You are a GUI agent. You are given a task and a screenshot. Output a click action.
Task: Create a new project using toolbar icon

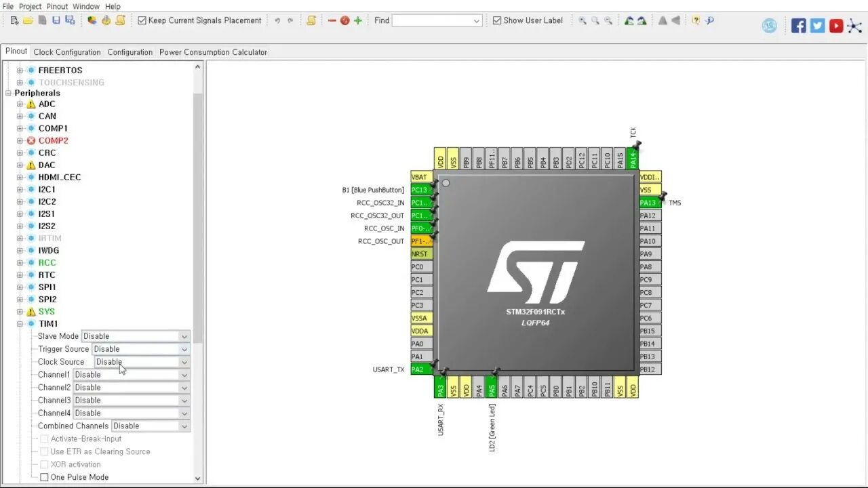(14, 20)
